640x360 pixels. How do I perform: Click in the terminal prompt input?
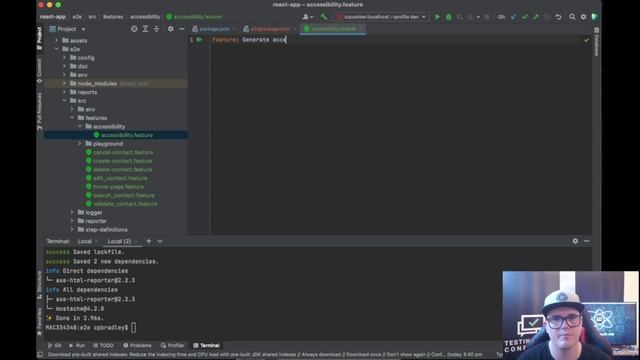tap(133, 327)
